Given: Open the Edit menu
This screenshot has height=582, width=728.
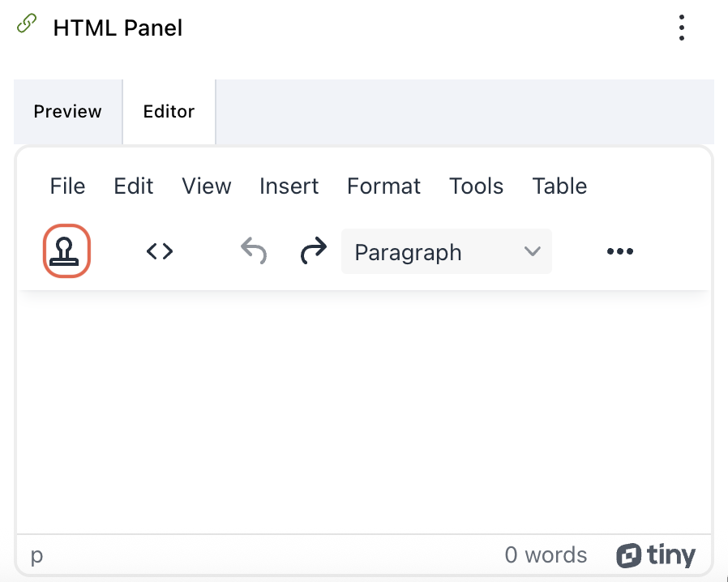Looking at the screenshot, I should [133, 186].
